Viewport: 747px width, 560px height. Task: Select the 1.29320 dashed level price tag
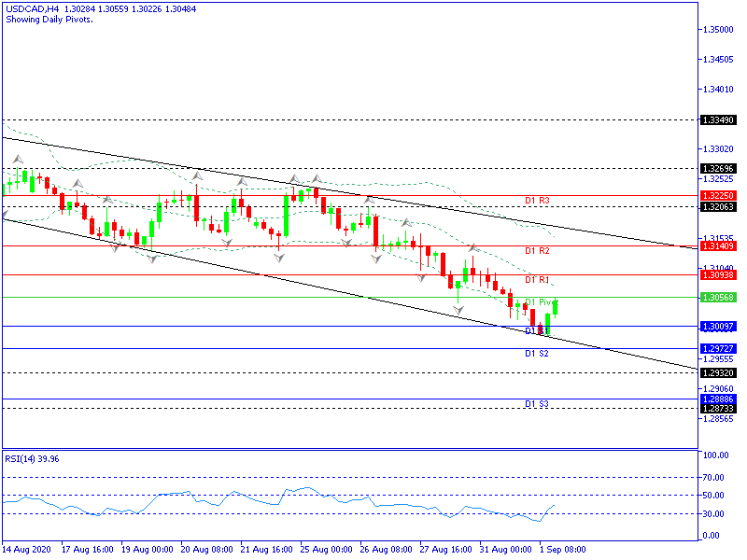pyautogui.click(x=717, y=372)
